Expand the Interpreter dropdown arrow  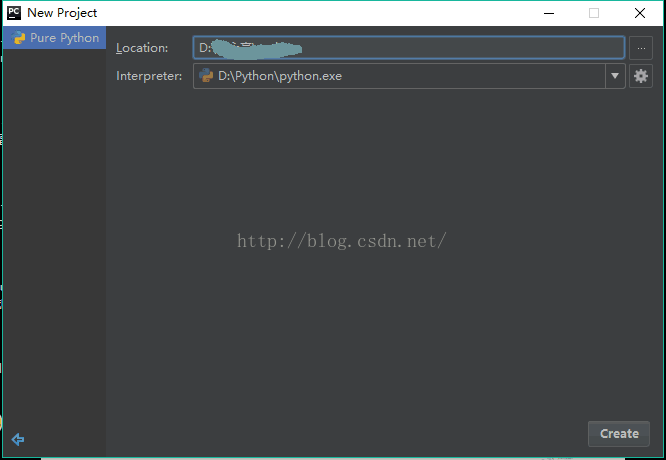615,76
